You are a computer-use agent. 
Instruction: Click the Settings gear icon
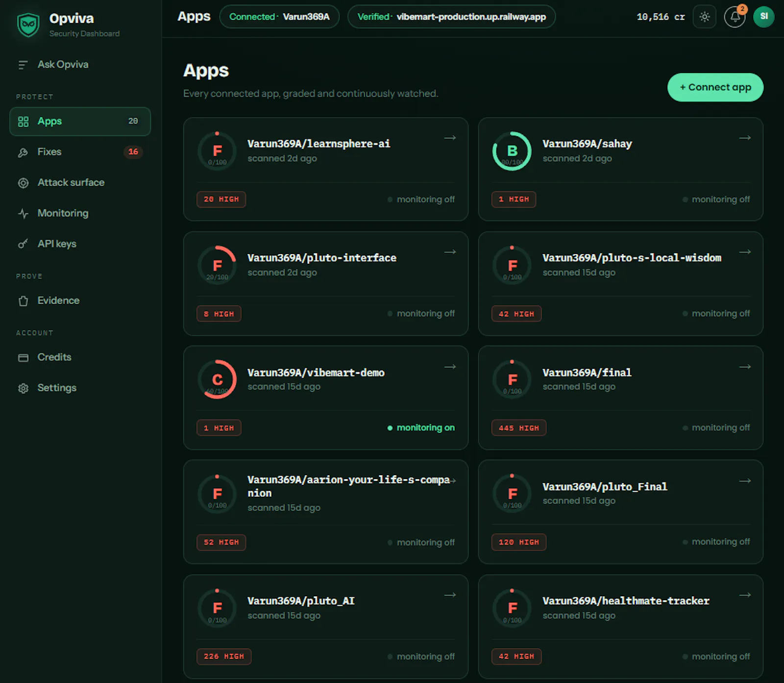pos(23,388)
